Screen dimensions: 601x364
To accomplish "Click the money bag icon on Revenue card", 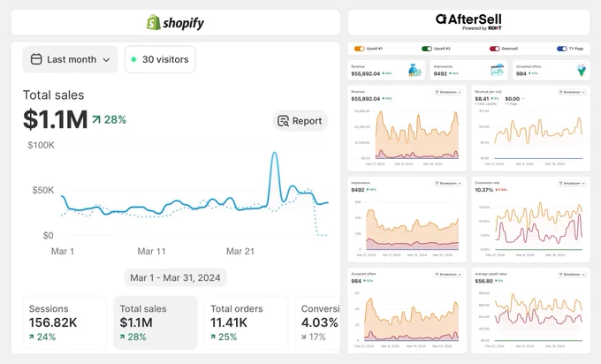I will [415, 70].
